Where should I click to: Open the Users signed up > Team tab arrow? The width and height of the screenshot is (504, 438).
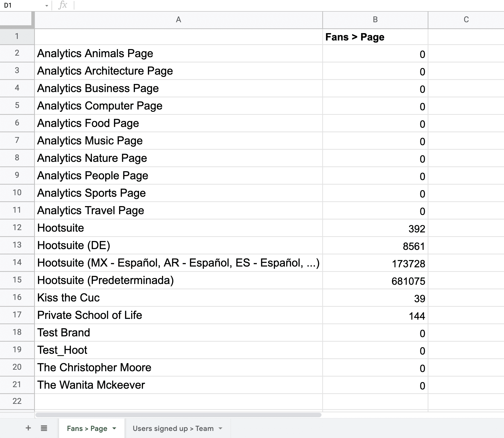220,428
